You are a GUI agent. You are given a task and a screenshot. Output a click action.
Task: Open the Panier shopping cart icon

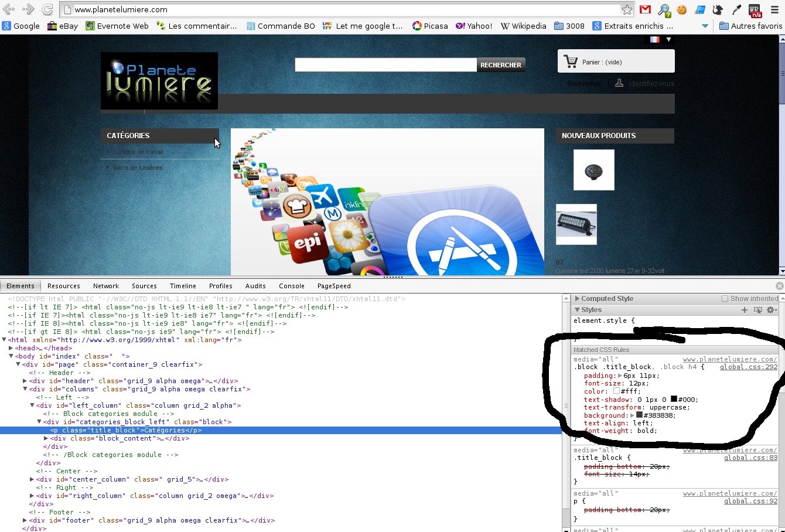[x=570, y=61]
